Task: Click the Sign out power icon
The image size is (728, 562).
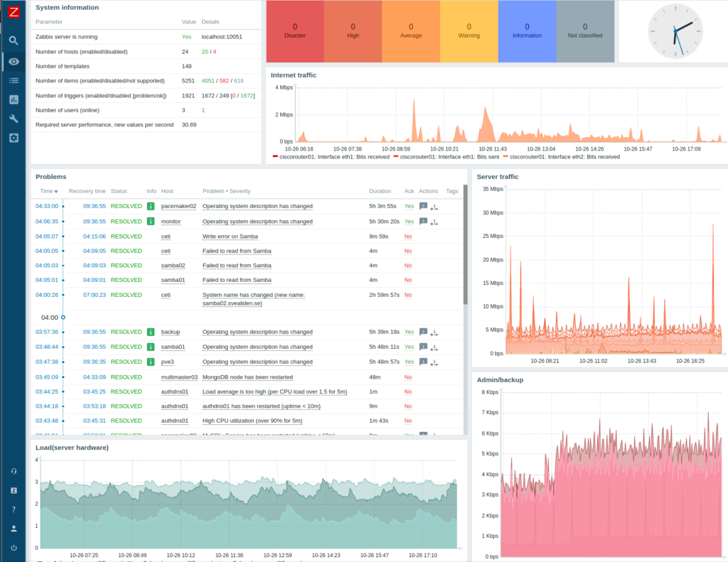Action: 13,548
